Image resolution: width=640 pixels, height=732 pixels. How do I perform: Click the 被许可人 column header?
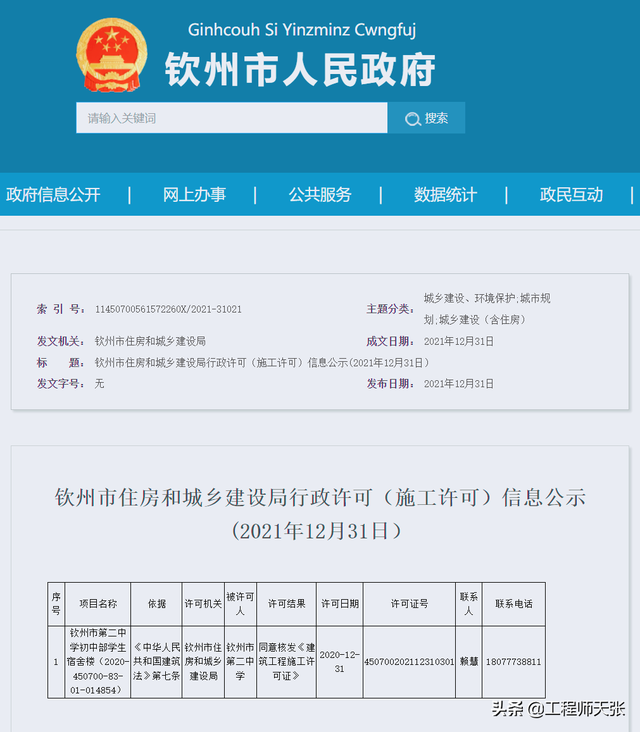coord(240,604)
